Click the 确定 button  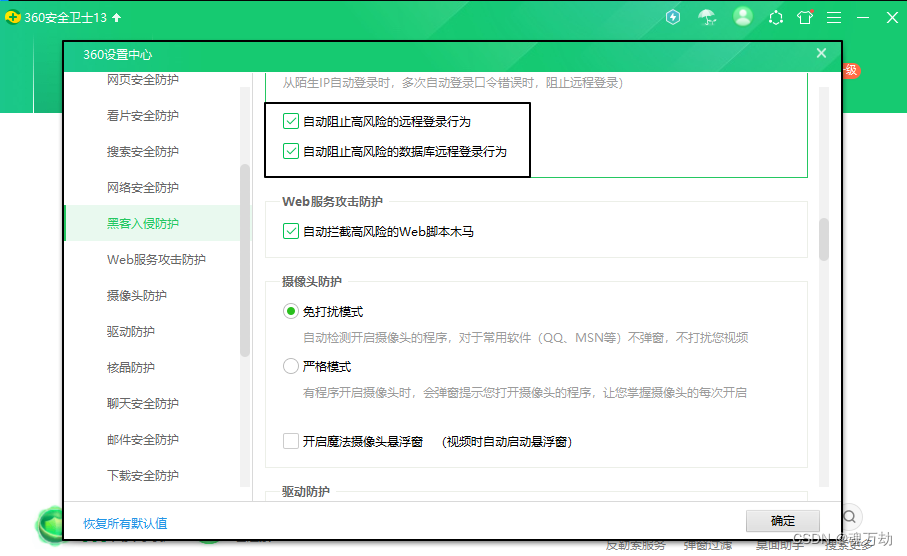click(x=783, y=521)
